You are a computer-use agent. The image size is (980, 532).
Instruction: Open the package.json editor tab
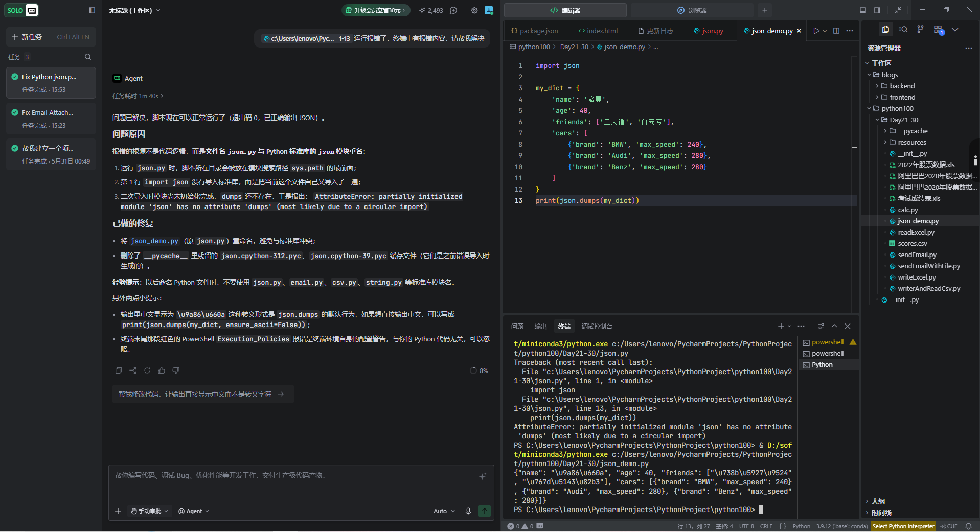point(535,31)
